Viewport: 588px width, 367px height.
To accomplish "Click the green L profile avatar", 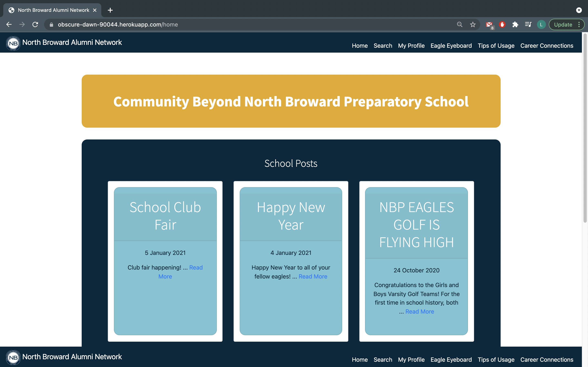I will click(x=541, y=24).
